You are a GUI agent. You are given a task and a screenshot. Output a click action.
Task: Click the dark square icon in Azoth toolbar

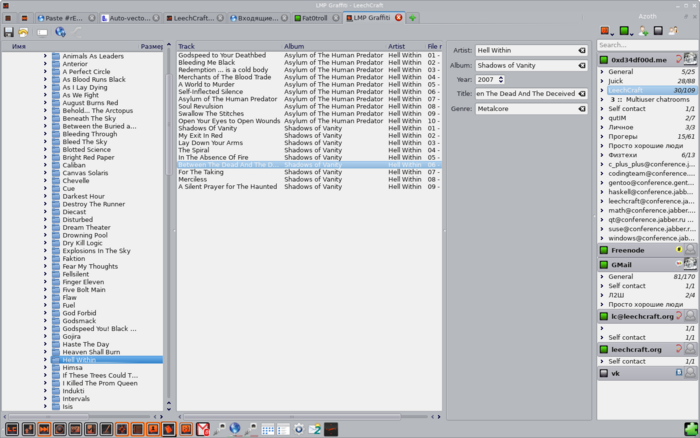coord(658,30)
